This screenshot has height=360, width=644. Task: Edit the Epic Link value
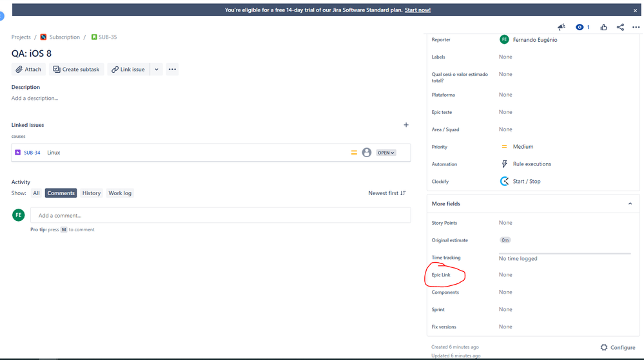(505, 274)
